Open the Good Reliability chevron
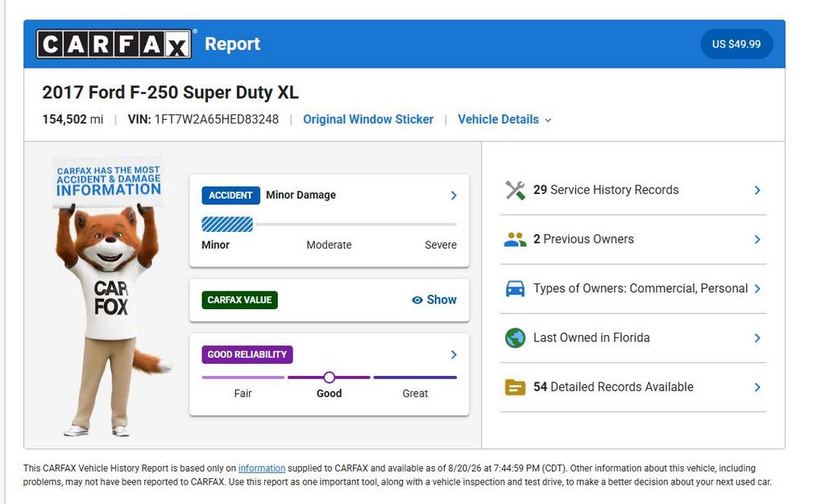Image resolution: width=825 pixels, height=504 pixels. point(454,355)
